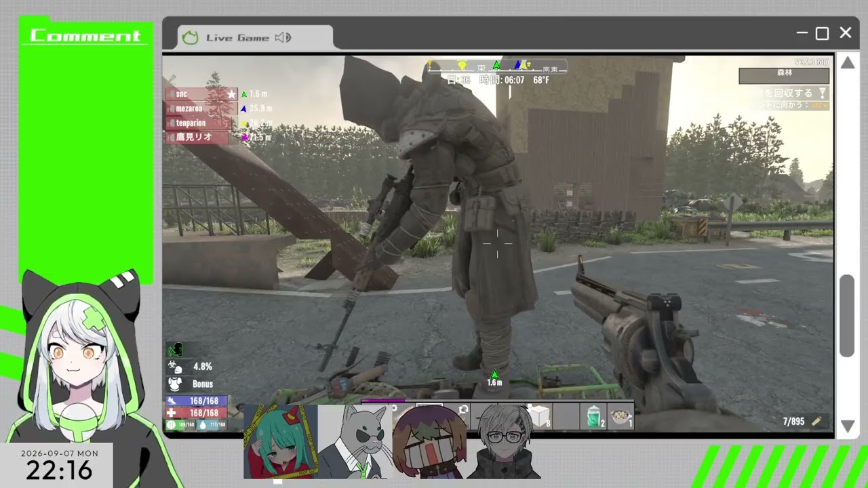Click the 25.8 m distance readout

click(261, 108)
